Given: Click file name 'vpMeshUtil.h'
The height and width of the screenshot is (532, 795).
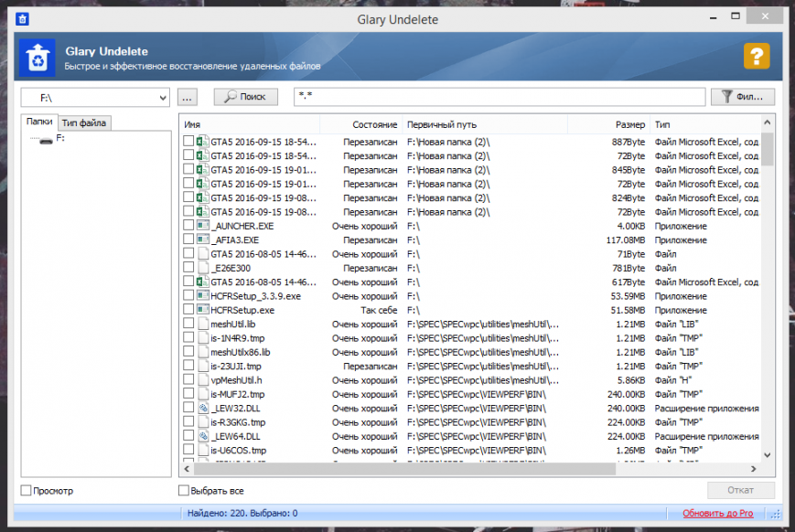Looking at the screenshot, I should pos(236,380).
